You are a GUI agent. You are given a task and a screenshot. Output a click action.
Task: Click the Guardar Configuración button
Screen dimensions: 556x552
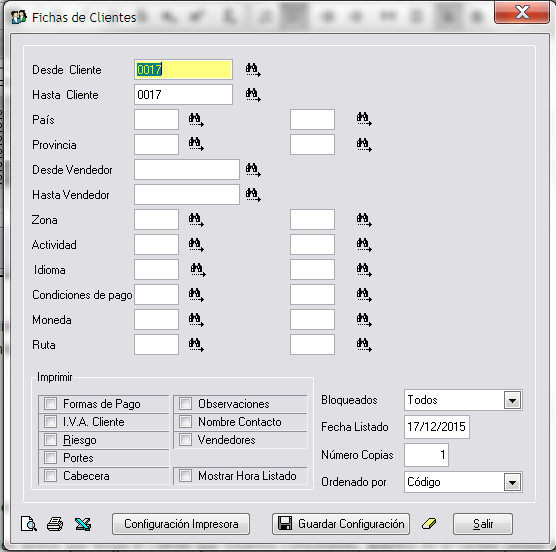pyautogui.click(x=341, y=524)
